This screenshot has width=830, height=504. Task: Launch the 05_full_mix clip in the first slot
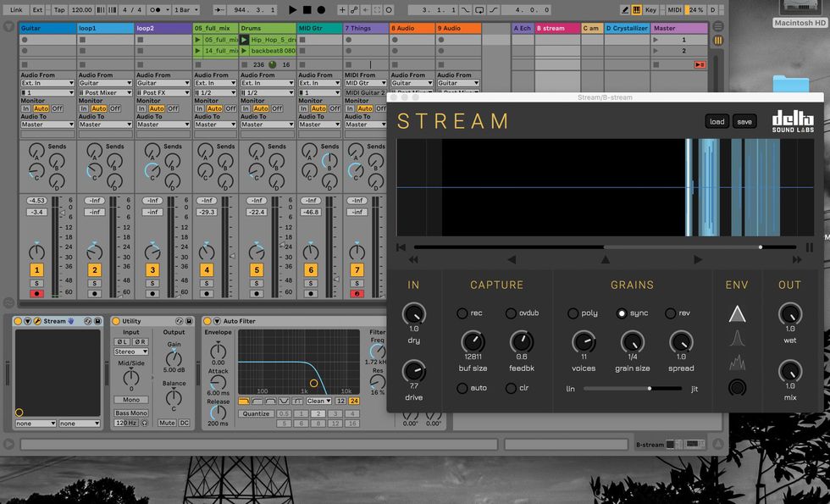pyautogui.click(x=197, y=40)
